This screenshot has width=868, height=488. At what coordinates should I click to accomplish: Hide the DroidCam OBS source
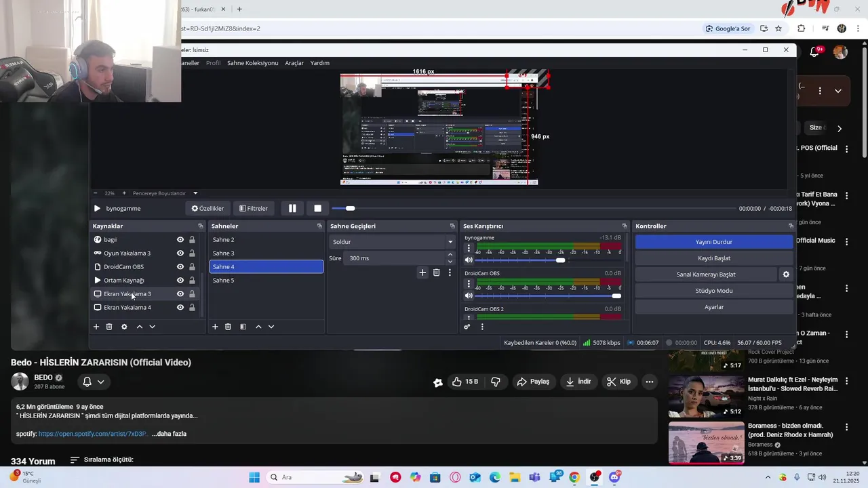point(180,266)
